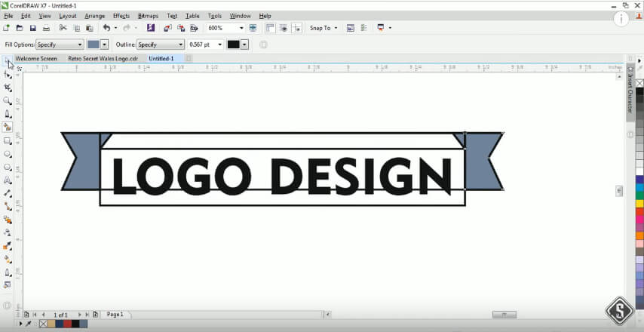Choose the Rectangle tool
This screenshot has height=332, width=644.
pyautogui.click(x=8, y=140)
